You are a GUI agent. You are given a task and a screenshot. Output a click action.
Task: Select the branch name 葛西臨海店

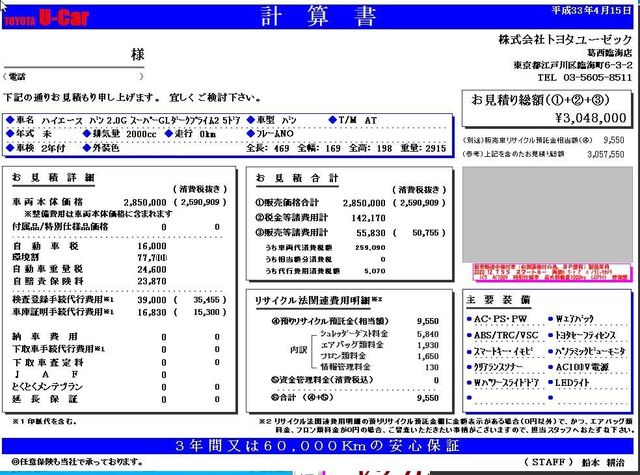pos(609,53)
